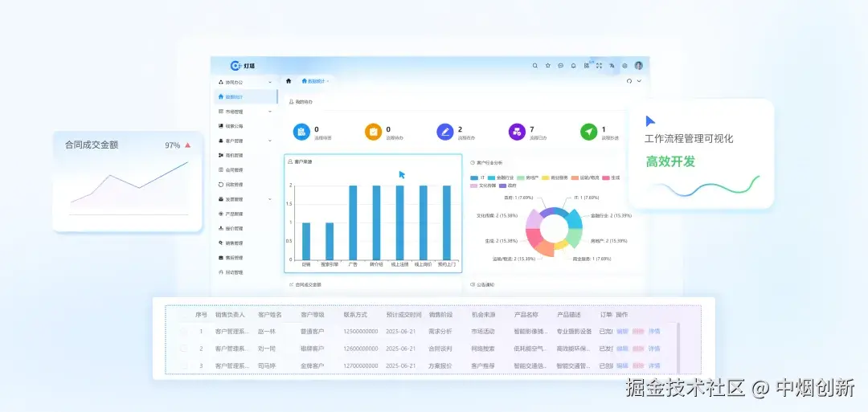Tick the checkbox for row 1 赵一林
This screenshot has height=412, width=868.
[184, 331]
